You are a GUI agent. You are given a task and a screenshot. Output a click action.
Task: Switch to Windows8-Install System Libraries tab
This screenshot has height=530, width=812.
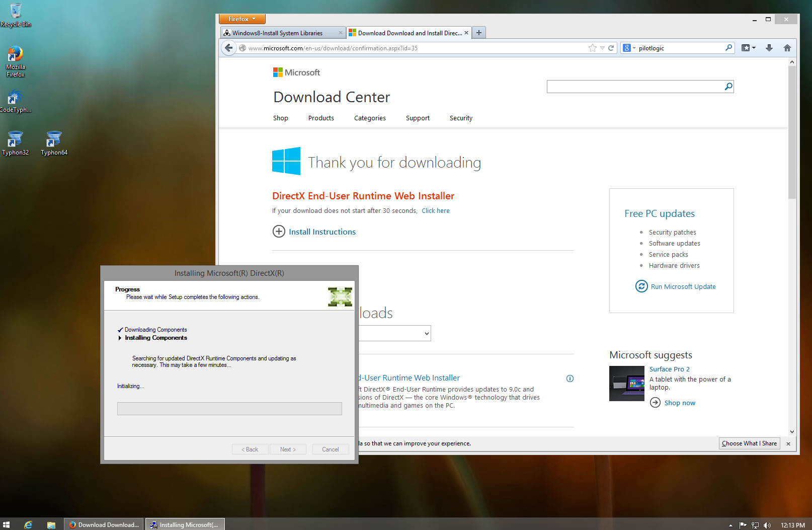pos(283,33)
